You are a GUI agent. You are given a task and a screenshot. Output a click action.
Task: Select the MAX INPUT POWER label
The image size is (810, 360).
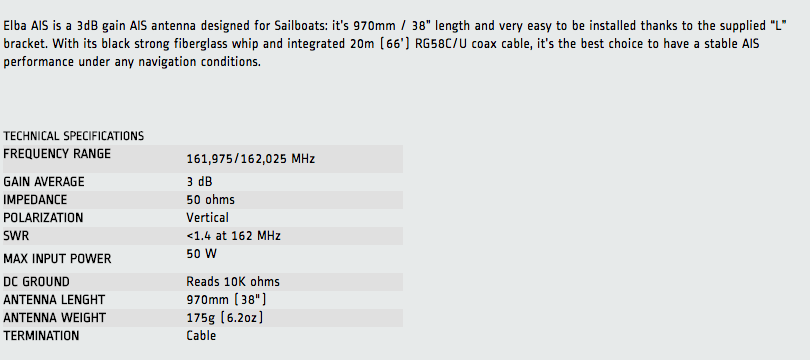(x=57, y=259)
